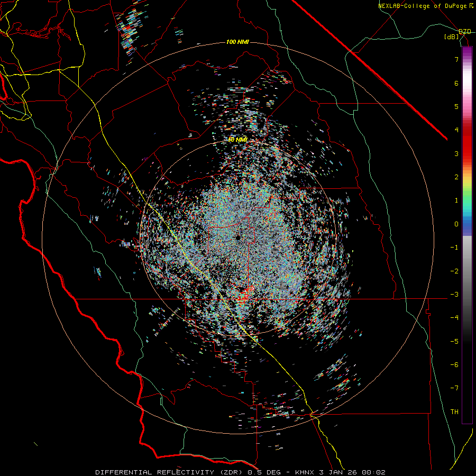Click the scale label 1
The image size is (476, 476).
(x=456, y=200)
